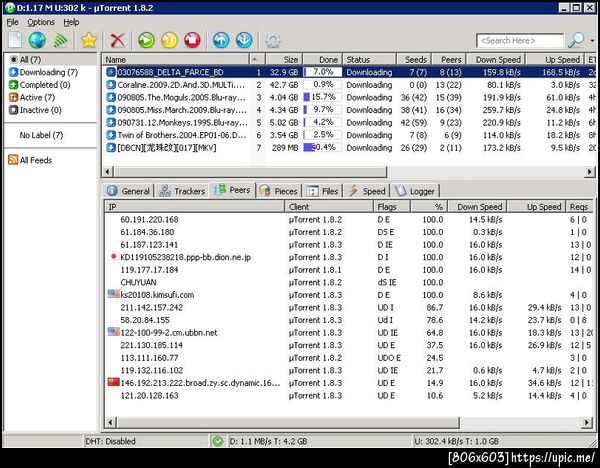The height and width of the screenshot is (468, 600).
Task: Sort peers by IP column header
Action: coord(194,207)
